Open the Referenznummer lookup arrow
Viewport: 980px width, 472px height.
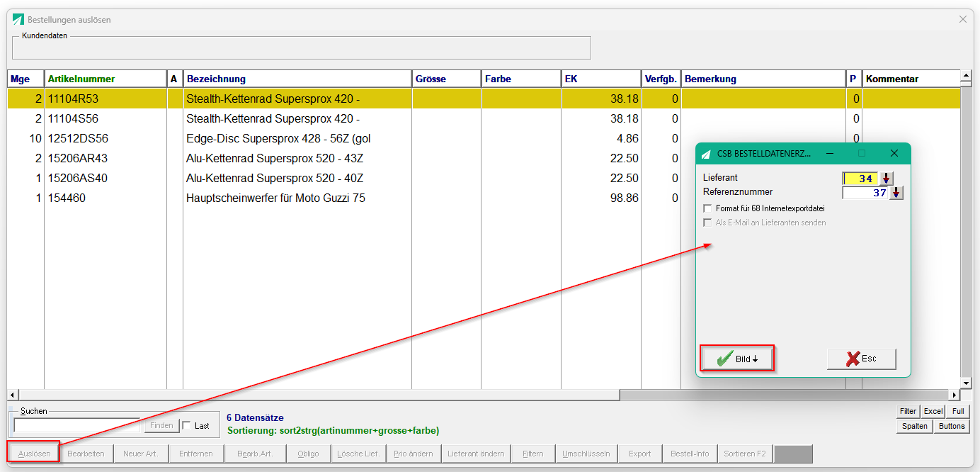tap(896, 193)
